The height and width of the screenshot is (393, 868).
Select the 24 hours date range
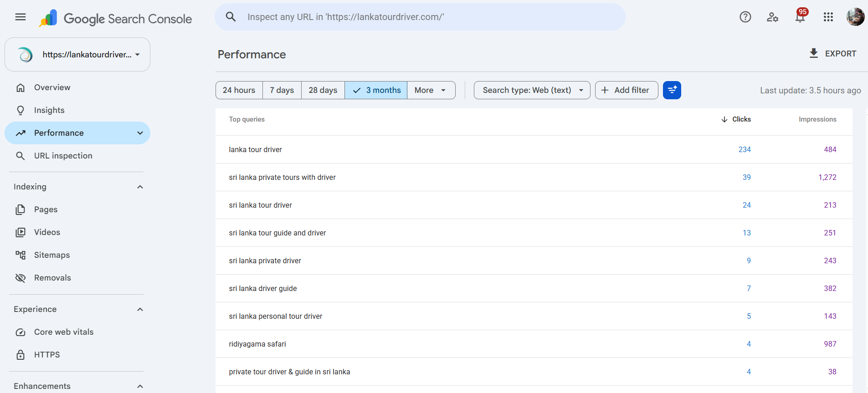click(239, 90)
